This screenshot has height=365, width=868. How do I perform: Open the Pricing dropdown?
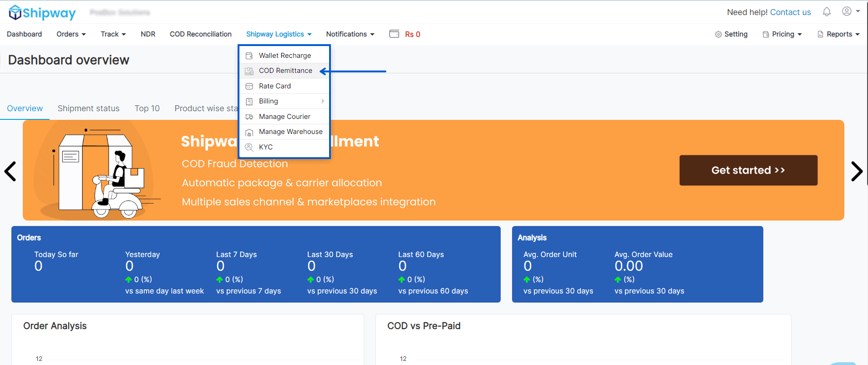click(x=787, y=34)
